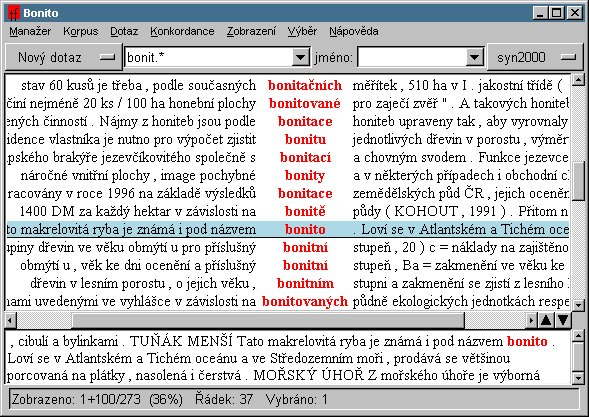
Task: Click the Vybráno: 1 status entry
Action: pyautogui.click(x=296, y=399)
